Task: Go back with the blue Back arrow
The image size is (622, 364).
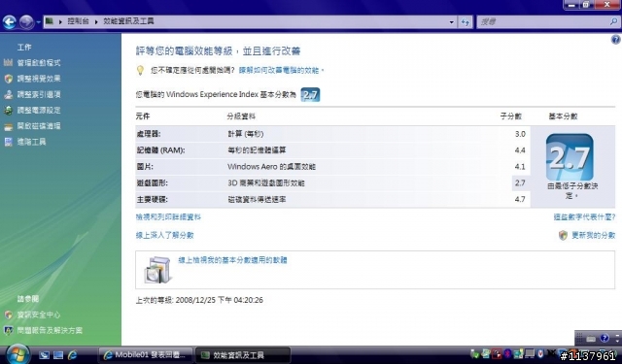Action: coord(10,22)
